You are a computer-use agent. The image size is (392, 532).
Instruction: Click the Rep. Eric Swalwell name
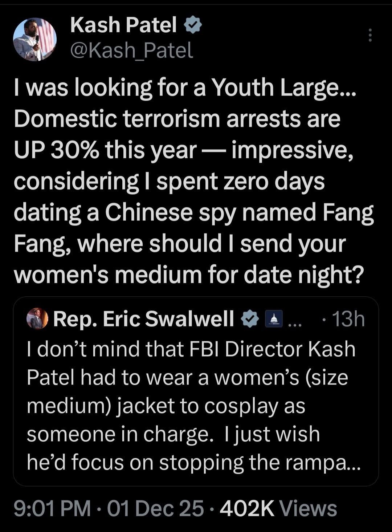(x=144, y=319)
